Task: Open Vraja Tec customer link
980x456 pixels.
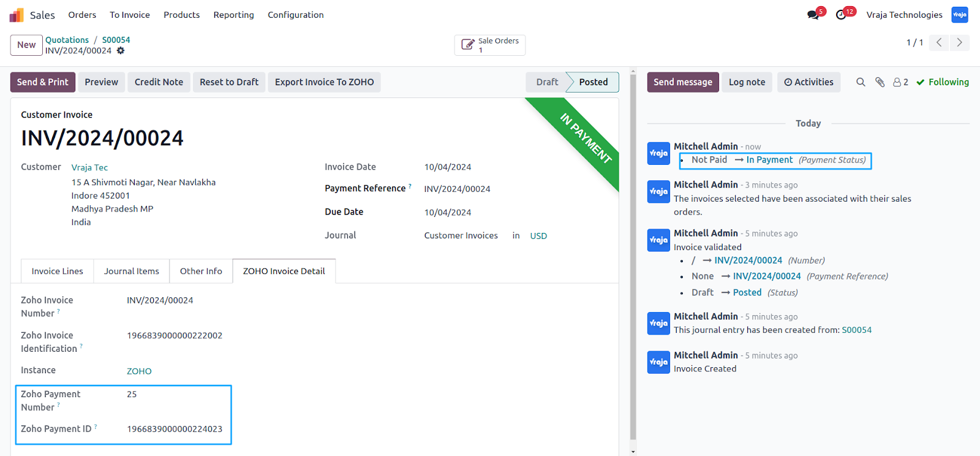Action: 89,167
